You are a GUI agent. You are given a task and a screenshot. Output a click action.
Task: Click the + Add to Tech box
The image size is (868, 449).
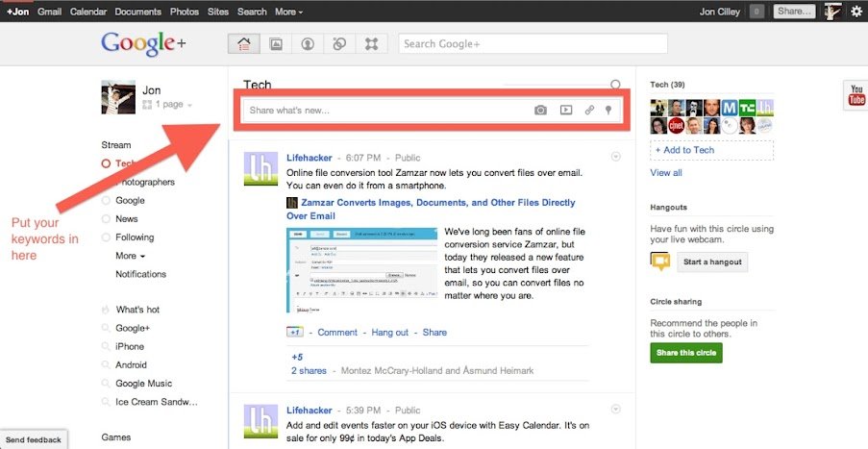coord(712,150)
